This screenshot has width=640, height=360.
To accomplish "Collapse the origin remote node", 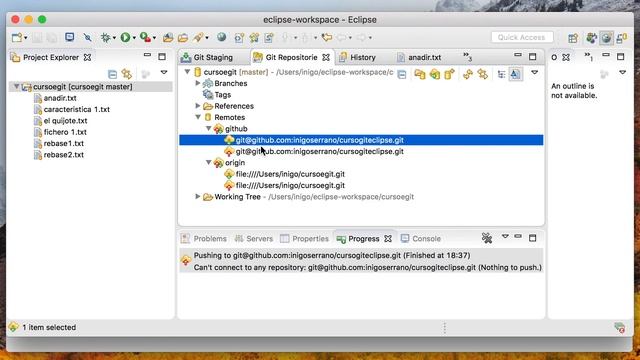I will point(209,162).
